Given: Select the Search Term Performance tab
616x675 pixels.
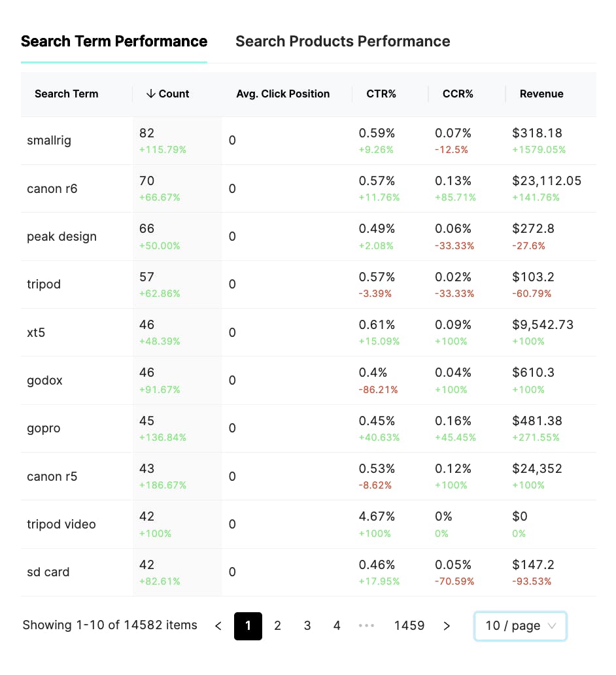Looking at the screenshot, I should pyautogui.click(x=114, y=41).
